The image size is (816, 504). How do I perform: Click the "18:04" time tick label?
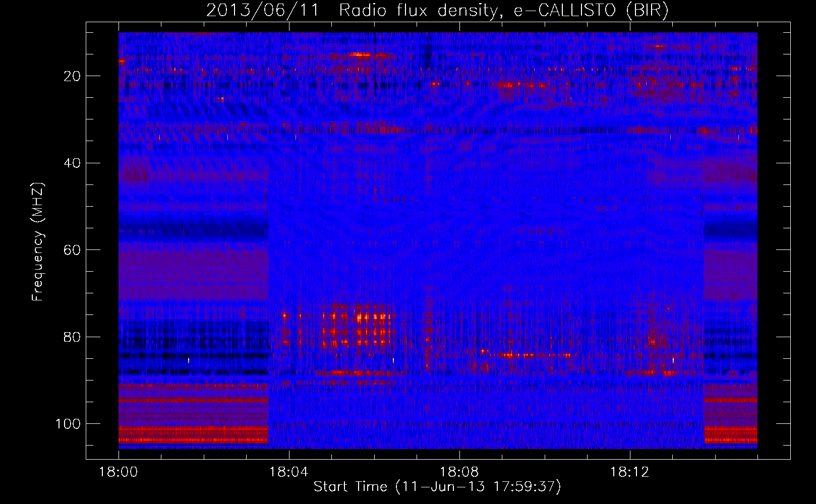(x=289, y=472)
